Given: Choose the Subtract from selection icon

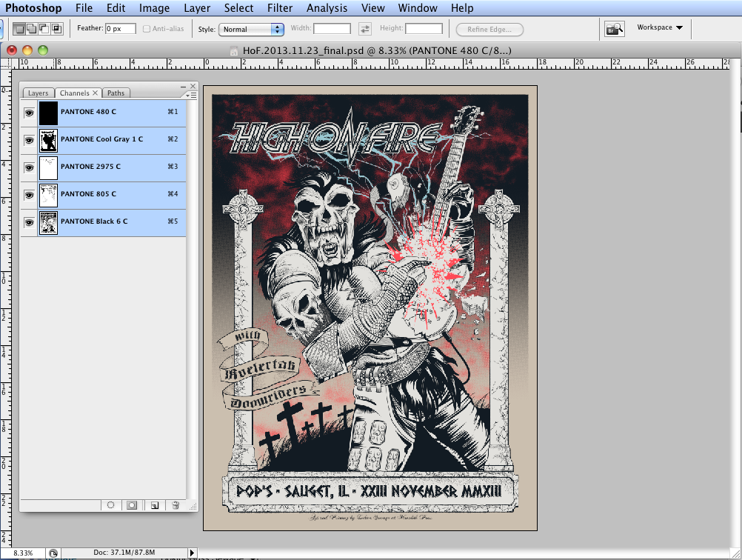Looking at the screenshot, I should (44, 29).
